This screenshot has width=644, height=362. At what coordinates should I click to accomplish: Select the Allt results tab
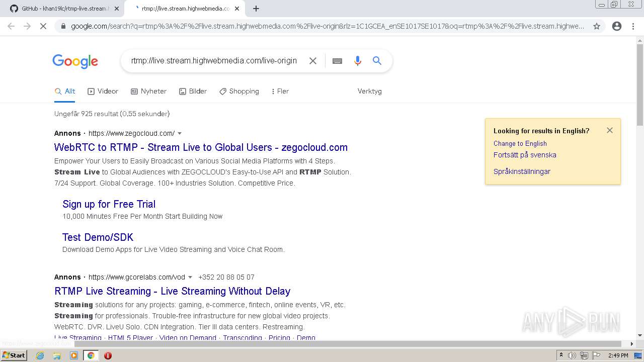[65, 92]
